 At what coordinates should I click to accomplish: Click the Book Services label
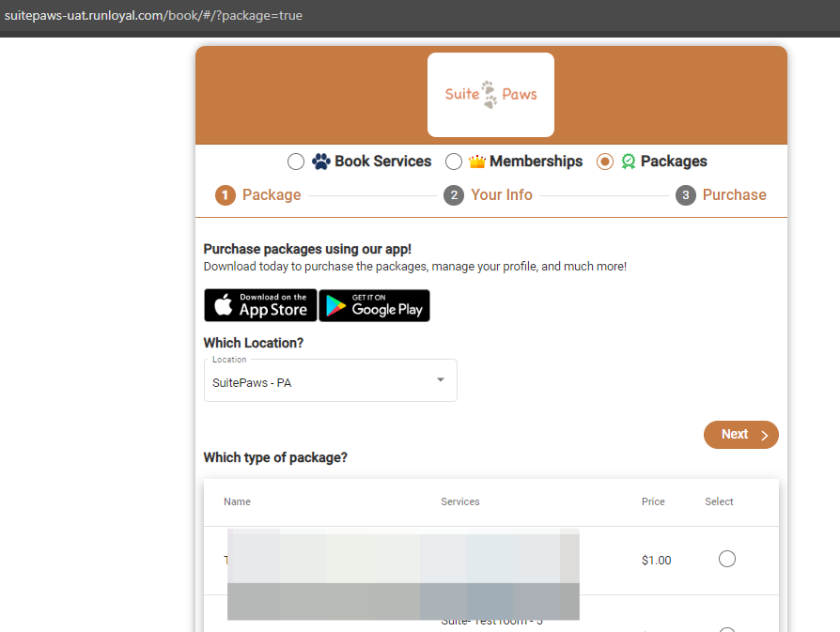click(383, 162)
